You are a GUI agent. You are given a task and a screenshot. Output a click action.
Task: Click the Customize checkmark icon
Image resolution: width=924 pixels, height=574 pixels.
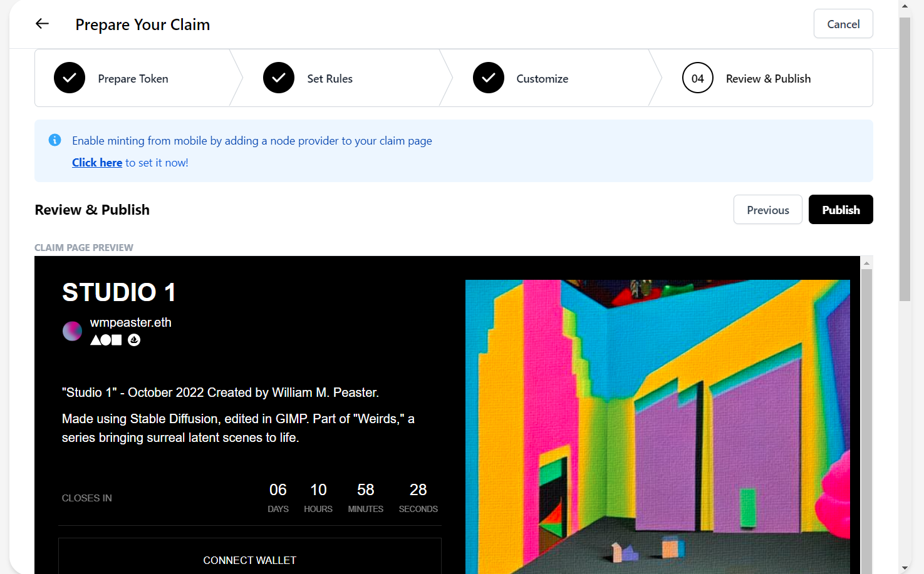click(489, 78)
